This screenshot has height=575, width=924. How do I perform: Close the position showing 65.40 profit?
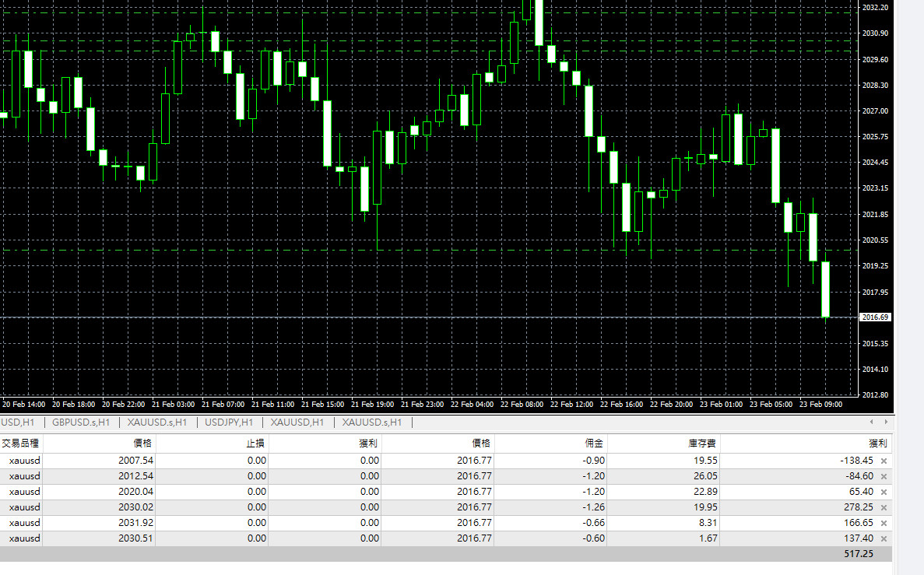coord(884,492)
